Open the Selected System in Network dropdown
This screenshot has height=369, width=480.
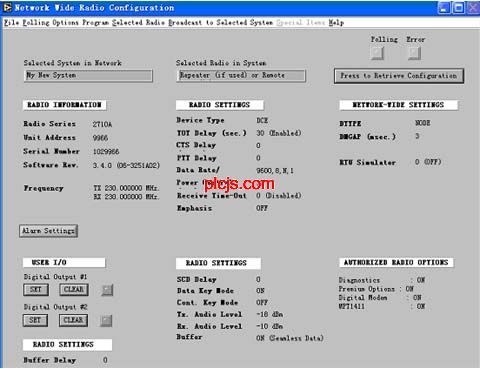click(88, 75)
